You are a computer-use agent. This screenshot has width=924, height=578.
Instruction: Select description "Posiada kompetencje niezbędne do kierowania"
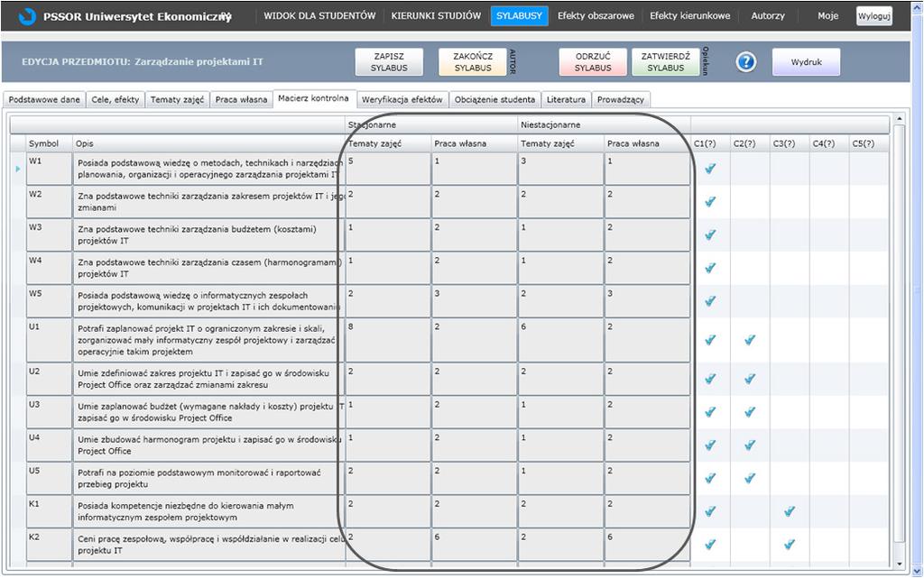tap(208, 511)
